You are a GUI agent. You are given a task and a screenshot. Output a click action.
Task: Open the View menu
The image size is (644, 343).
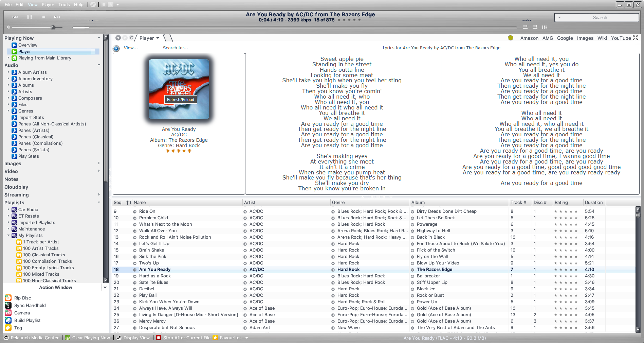pyautogui.click(x=33, y=4)
